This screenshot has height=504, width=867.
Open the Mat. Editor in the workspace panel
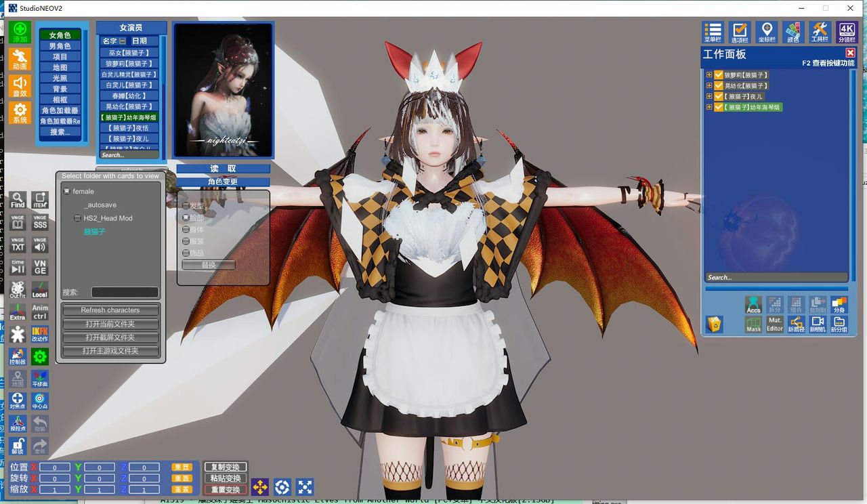[x=775, y=324]
